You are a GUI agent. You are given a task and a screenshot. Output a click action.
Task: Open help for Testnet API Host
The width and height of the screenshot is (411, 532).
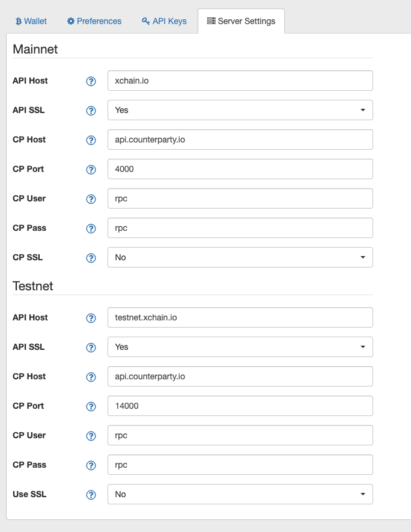coord(91,318)
